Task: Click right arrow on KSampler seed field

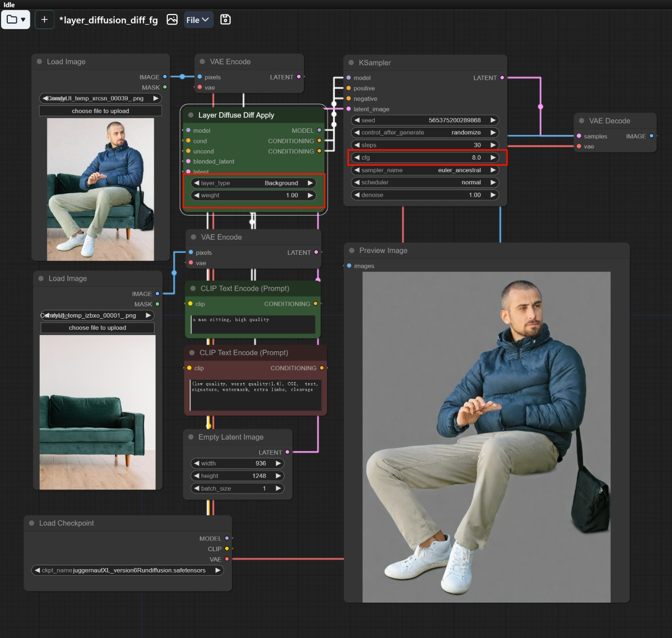Action: coord(493,120)
